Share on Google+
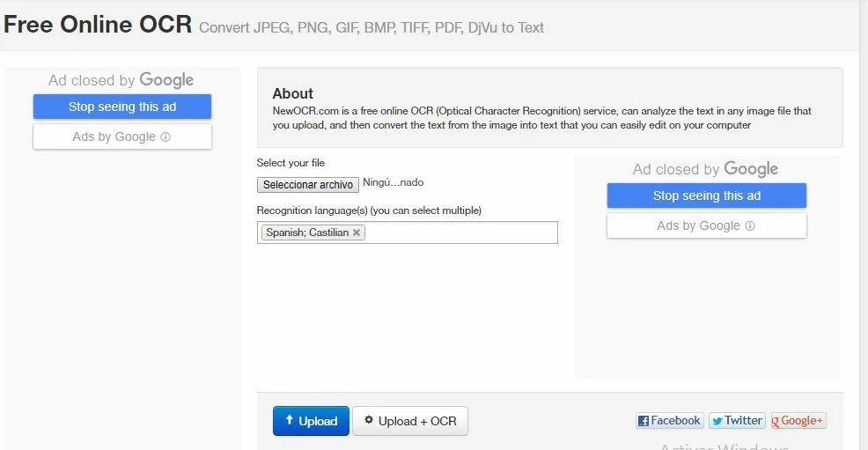Image resolution: width=868 pixels, height=450 pixels. [798, 421]
